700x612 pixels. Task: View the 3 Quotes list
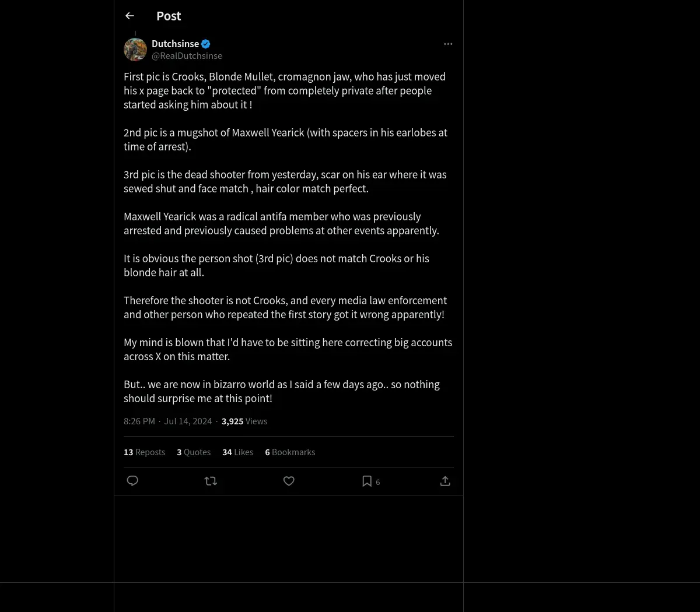click(194, 452)
